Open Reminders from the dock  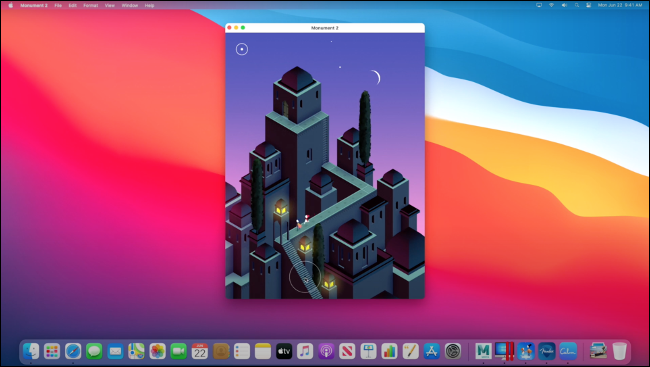pyautogui.click(x=242, y=351)
